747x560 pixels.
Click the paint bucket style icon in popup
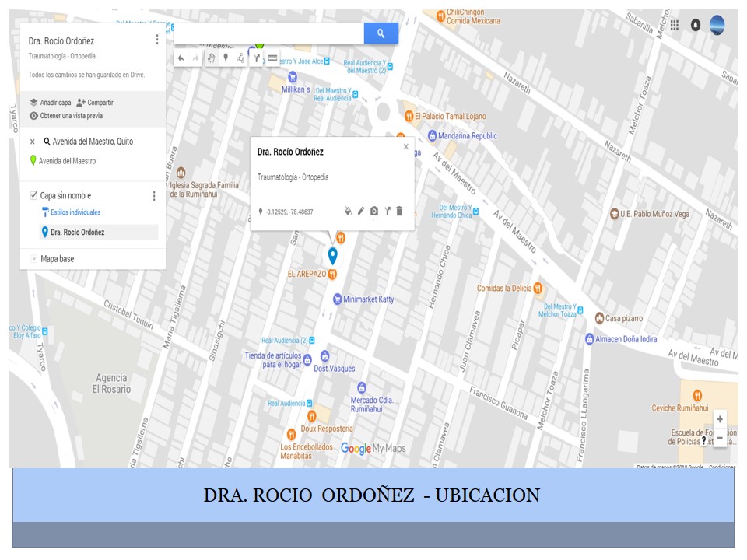(348, 211)
